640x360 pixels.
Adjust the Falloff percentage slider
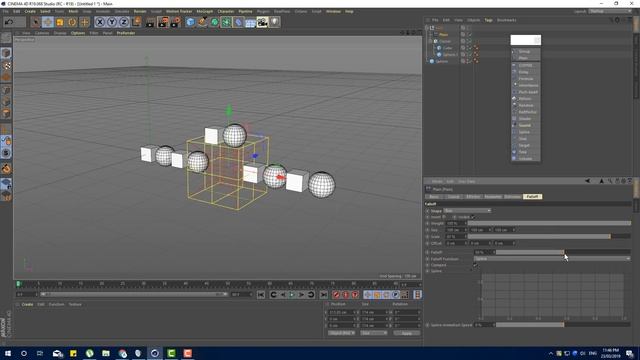[x=563, y=252]
